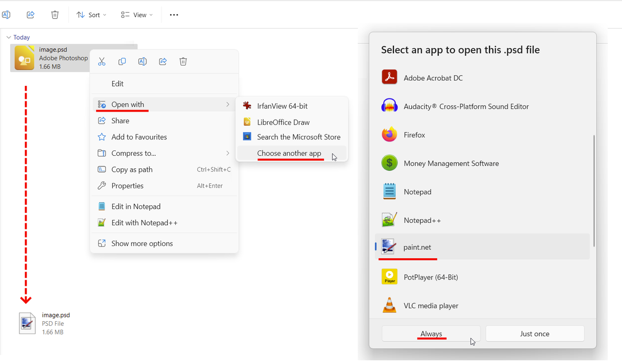Click the Notepad++ icon in the context menu
The image size is (622, 364).
[x=102, y=223]
